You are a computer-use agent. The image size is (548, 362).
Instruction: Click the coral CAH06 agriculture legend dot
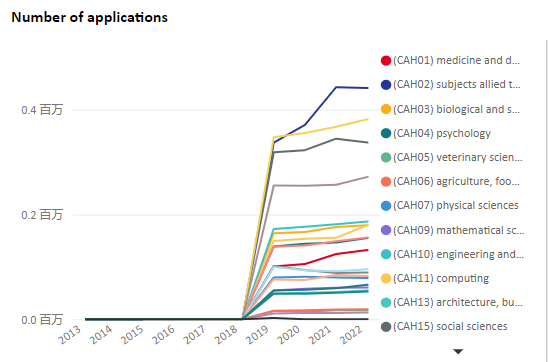click(386, 181)
